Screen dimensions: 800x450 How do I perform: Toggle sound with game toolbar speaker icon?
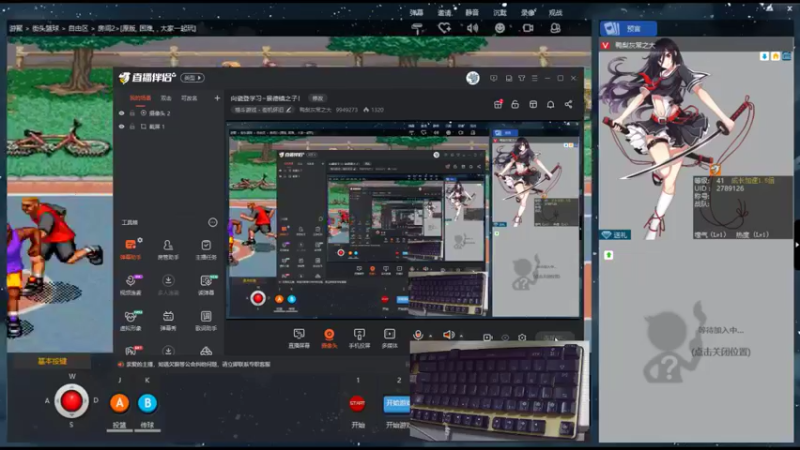pos(472,28)
